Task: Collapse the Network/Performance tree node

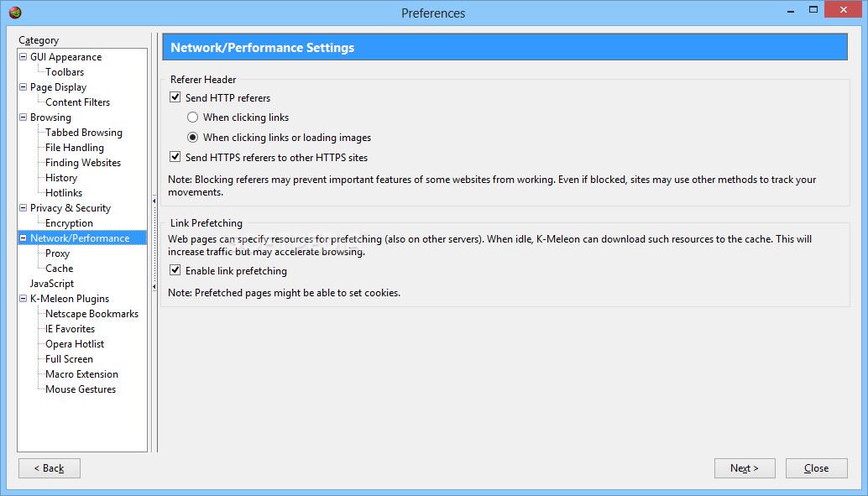Action: (x=24, y=238)
